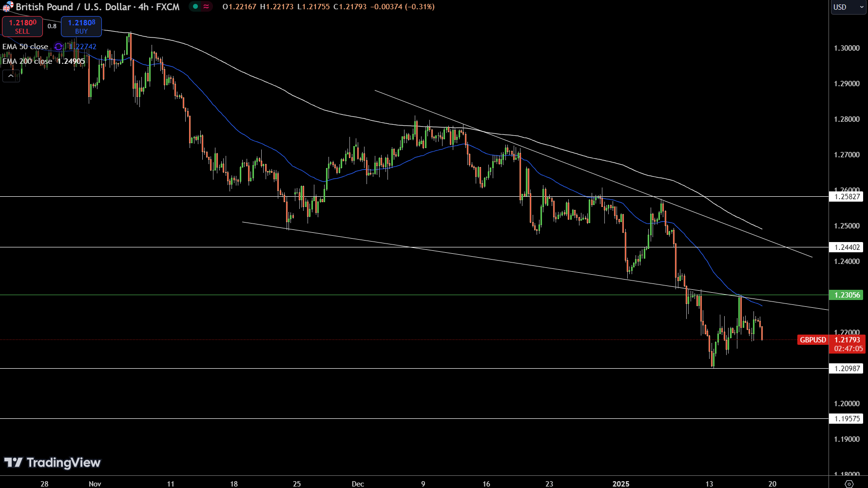Viewport: 868px width, 488px height.
Task: Click the TradingView logo
Action: [52, 463]
